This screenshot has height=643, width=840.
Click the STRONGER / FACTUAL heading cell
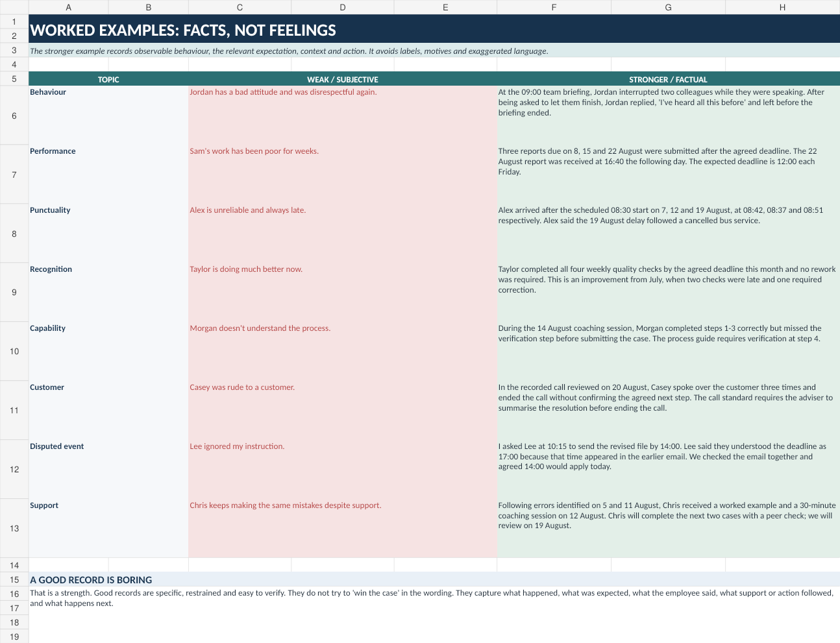[x=668, y=79]
